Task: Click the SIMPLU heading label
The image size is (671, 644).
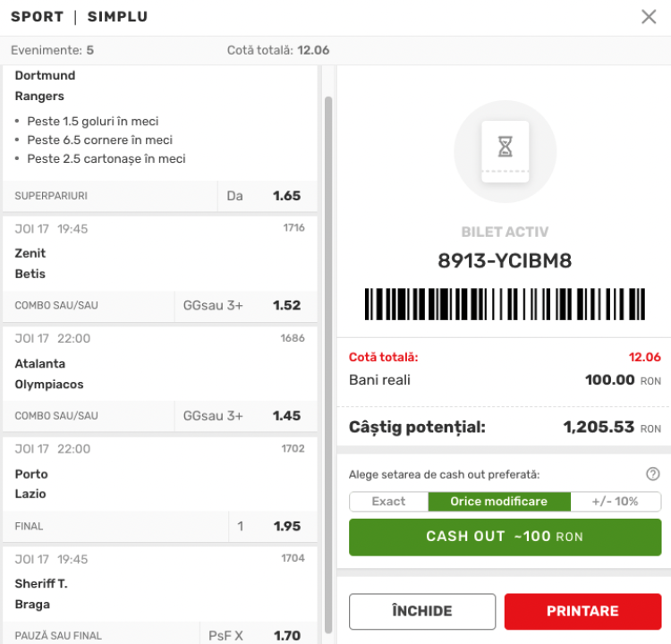Action: click(118, 17)
